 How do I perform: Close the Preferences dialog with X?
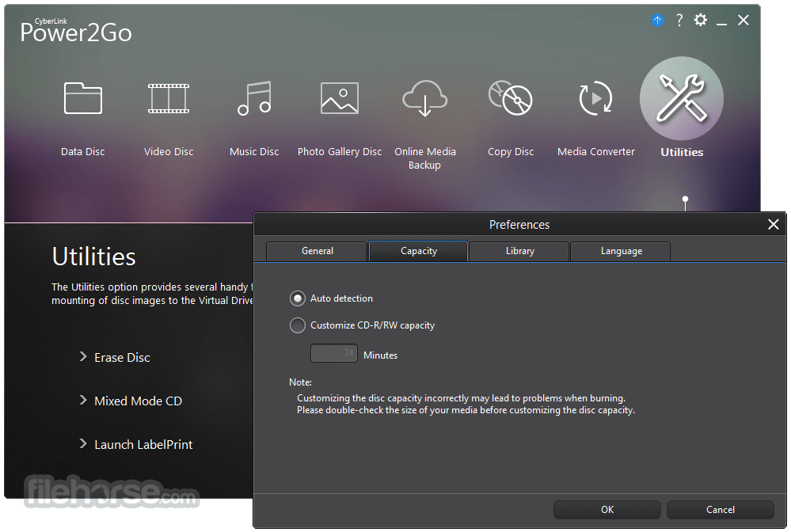(x=774, y=224)
